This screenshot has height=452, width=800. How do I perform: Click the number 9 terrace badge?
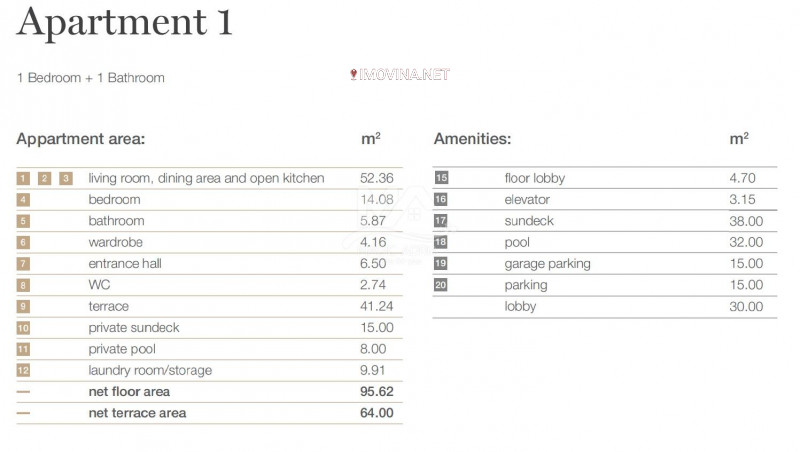[x=23, y=306]
